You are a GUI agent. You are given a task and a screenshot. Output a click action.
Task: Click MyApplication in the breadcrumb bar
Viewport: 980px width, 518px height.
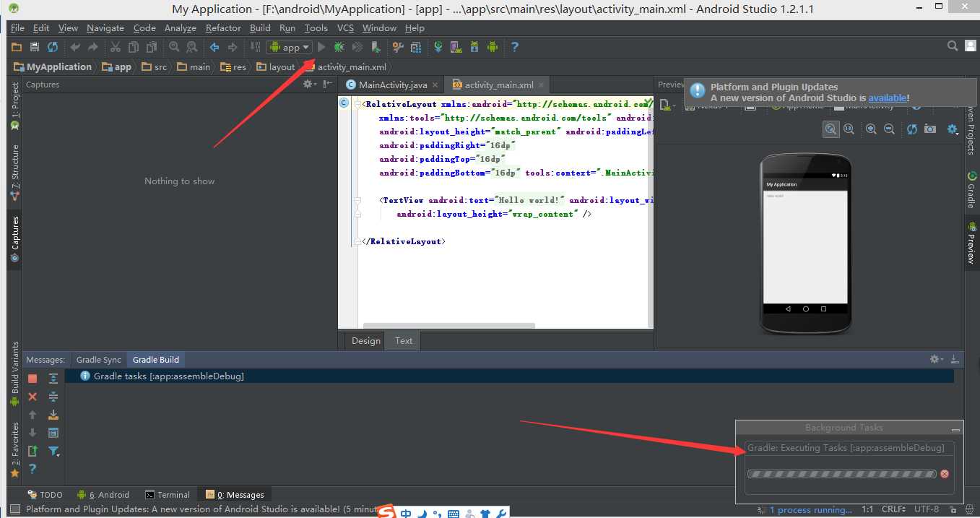53,66
